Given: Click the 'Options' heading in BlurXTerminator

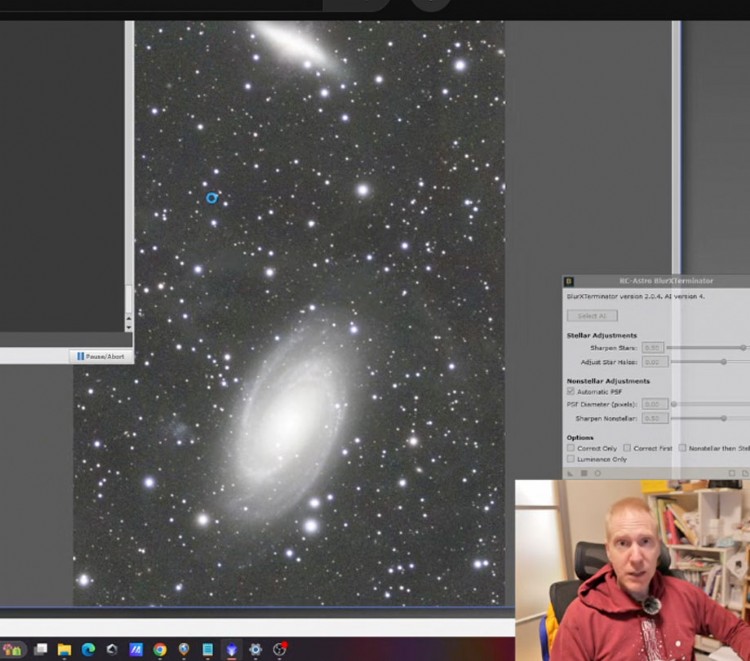Looking at the screenshot, I should 580,438.
